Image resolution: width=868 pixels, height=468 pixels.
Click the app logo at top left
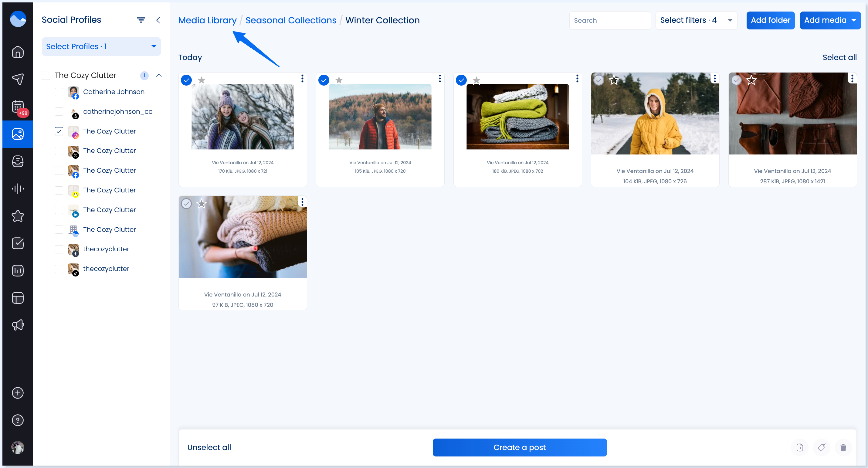pyautogui.click(x=18, y=19)
